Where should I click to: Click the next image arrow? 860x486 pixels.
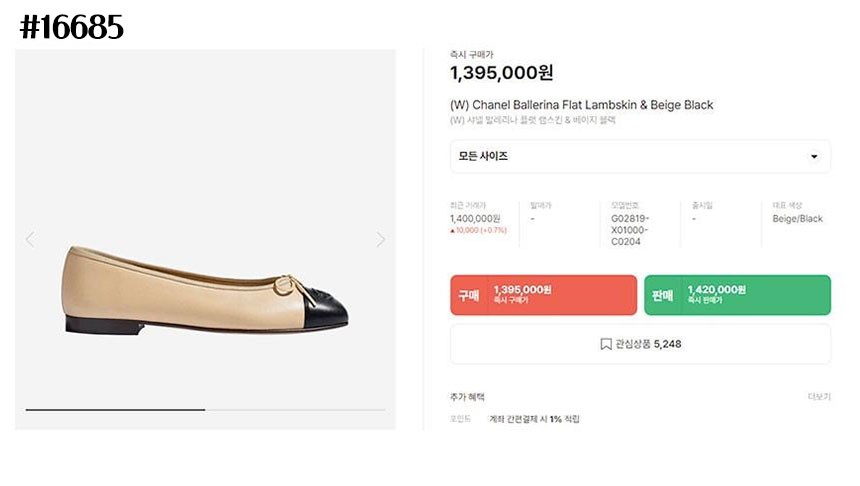tap(380, 240)
